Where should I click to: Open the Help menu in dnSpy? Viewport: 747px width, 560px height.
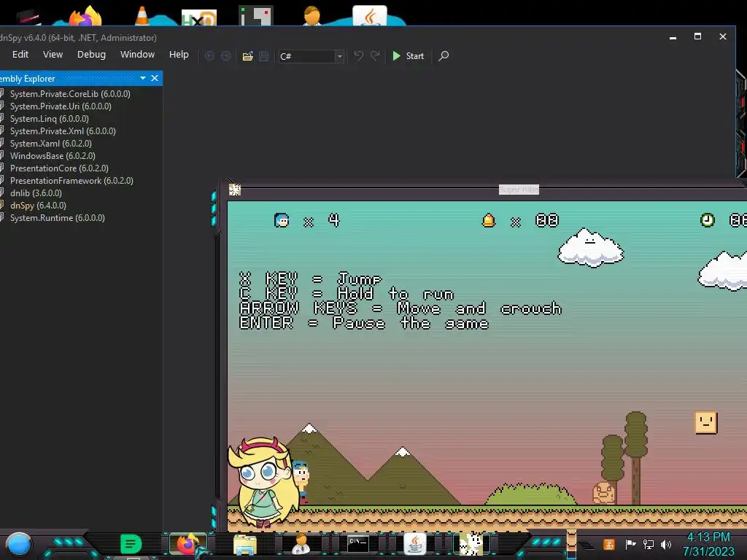pos(179,55)
